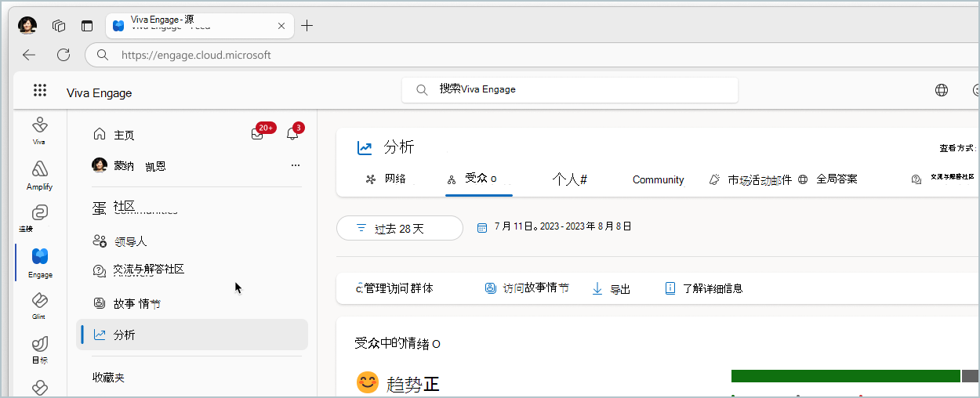980x398 pixels.
Task: Click the globe icon in header
Action: point(942,90)
